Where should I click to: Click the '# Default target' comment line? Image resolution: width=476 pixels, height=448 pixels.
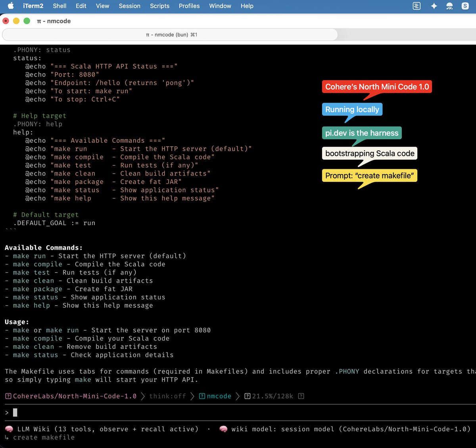46,214
